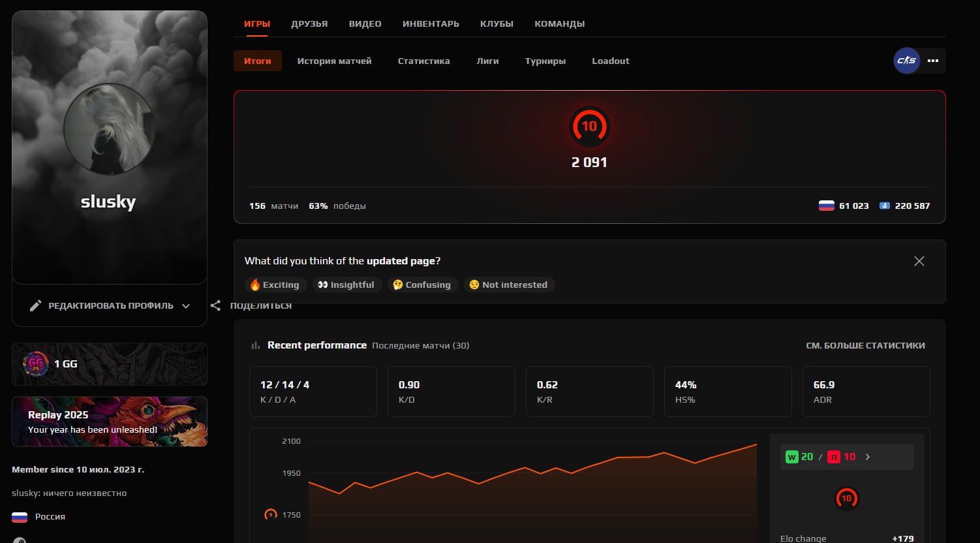Open the 1 GG badge
980x543 pixels.
click(x=109, y=364)
